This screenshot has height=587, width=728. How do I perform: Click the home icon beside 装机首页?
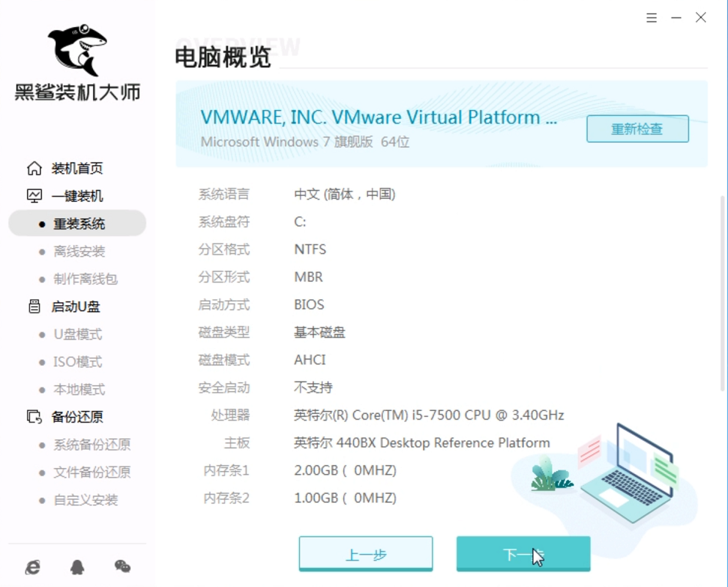coord(34,168)
